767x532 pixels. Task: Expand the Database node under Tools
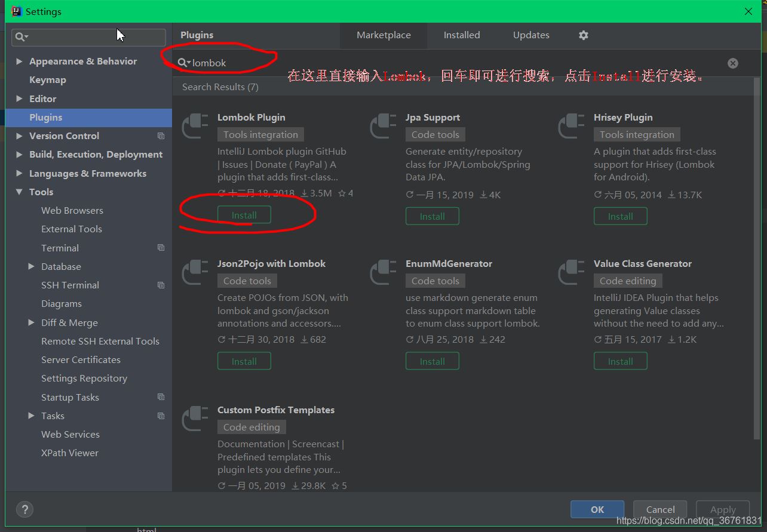pyautogui.click(x=32, y=267)
